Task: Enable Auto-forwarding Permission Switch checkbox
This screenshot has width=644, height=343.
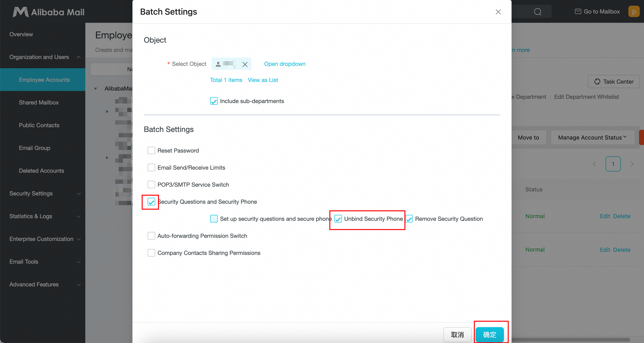Action: [x=151, y=236]
